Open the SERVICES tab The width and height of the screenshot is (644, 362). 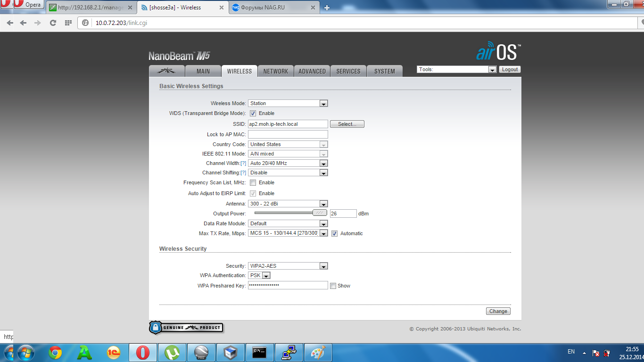click(348, 71)
